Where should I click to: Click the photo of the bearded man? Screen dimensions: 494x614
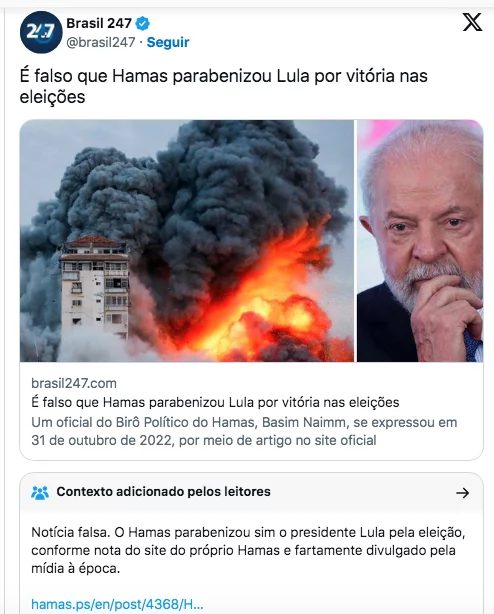tap(420, 241)
